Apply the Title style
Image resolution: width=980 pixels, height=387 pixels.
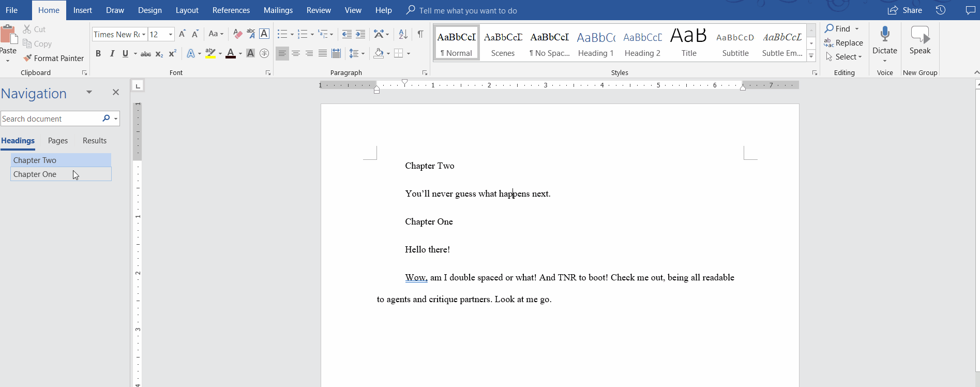(689, 43)
